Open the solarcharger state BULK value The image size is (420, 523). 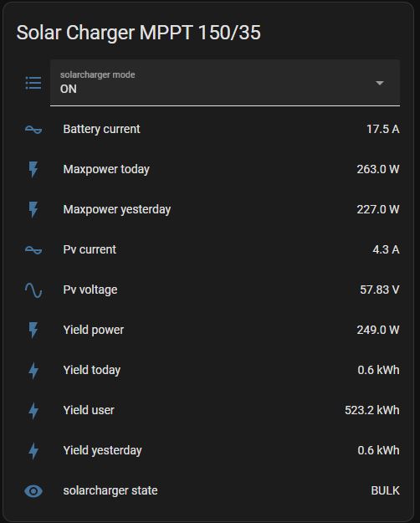tap(386, 490)
